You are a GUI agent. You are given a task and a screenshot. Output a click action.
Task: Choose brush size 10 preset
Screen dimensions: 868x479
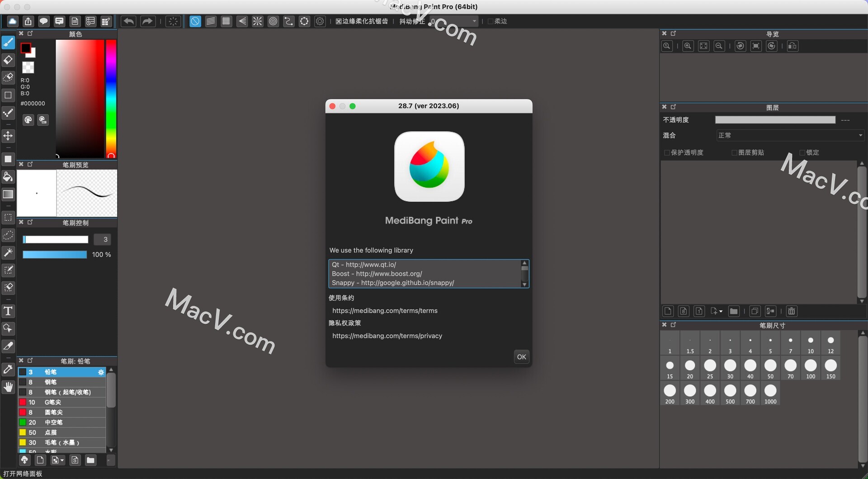point(811,343)
